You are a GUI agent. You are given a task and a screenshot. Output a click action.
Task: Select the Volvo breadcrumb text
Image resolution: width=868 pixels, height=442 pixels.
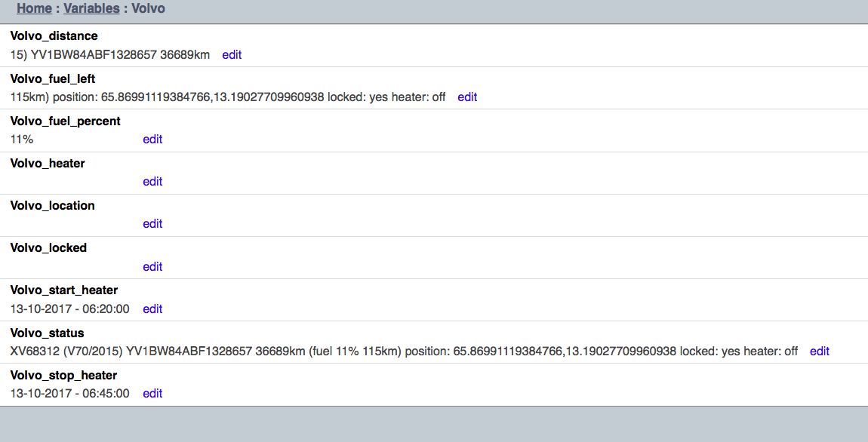click(148, 8)
